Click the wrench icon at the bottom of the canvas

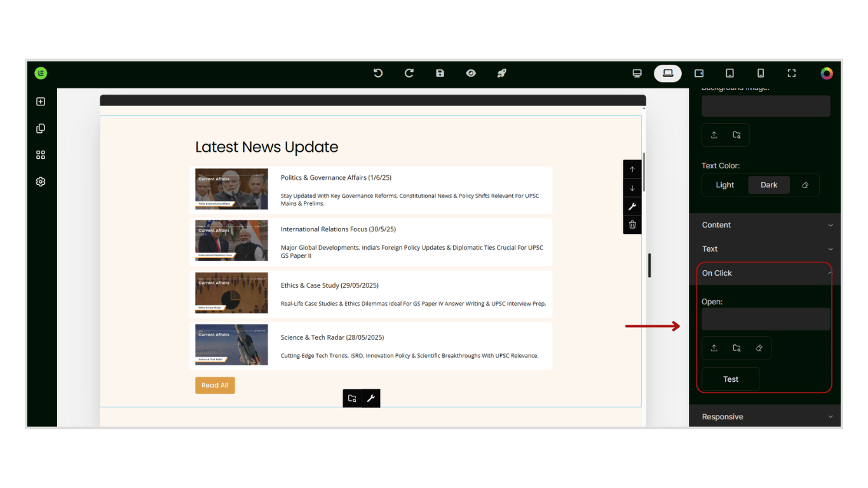pyautogui.click(x=371, y=398)
